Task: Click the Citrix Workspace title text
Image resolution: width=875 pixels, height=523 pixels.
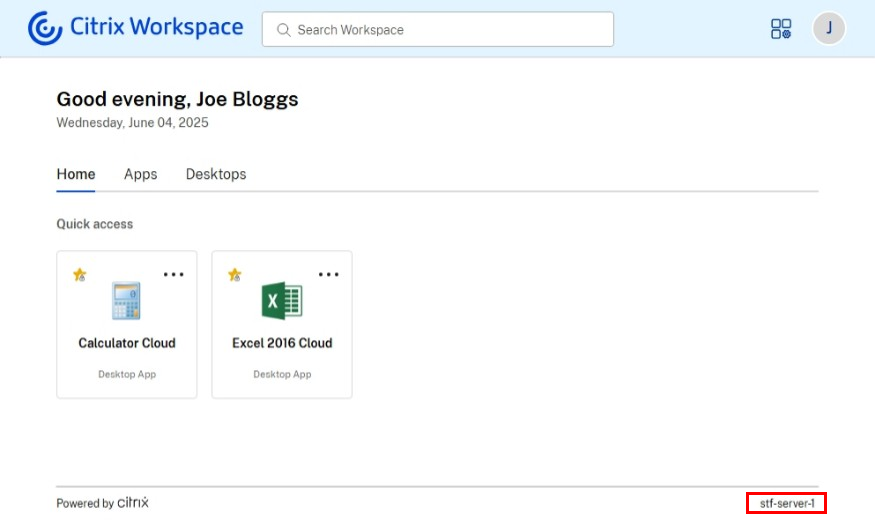Action: [157, 28]
